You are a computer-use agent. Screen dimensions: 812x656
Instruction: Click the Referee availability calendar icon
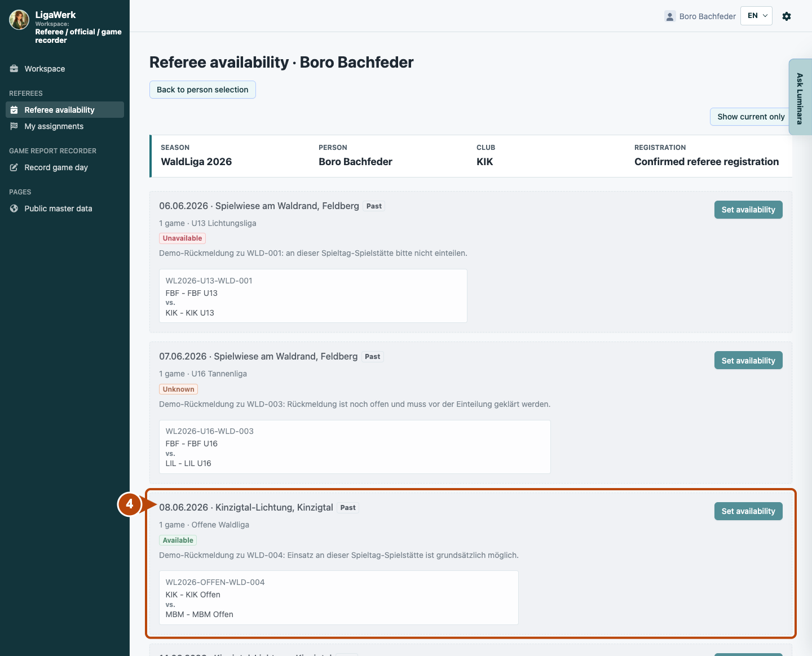(14, 110)
